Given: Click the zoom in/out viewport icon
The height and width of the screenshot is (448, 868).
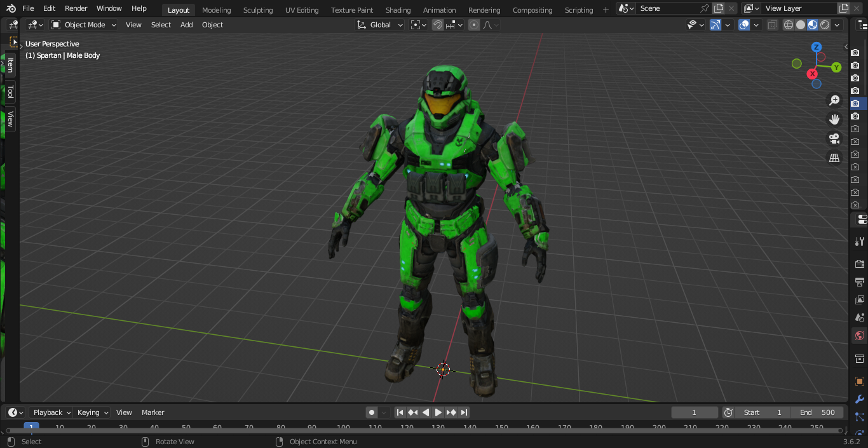Looking at the screenshot, I should pos(834,100).
